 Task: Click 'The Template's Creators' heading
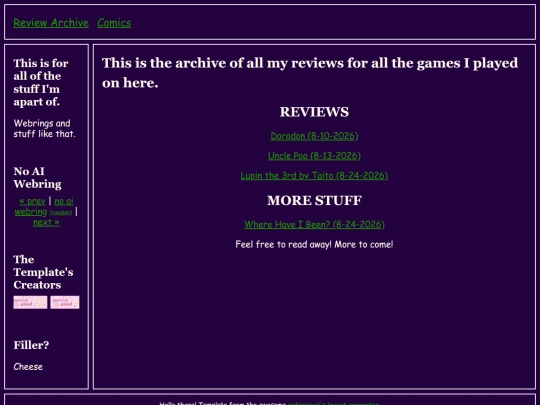click(x=43, y=272)
